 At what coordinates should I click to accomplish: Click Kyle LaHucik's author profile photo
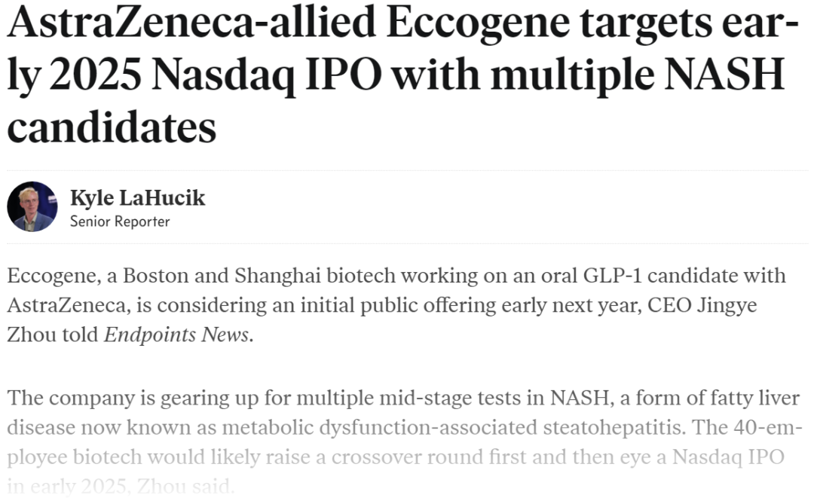click(32, 206)
